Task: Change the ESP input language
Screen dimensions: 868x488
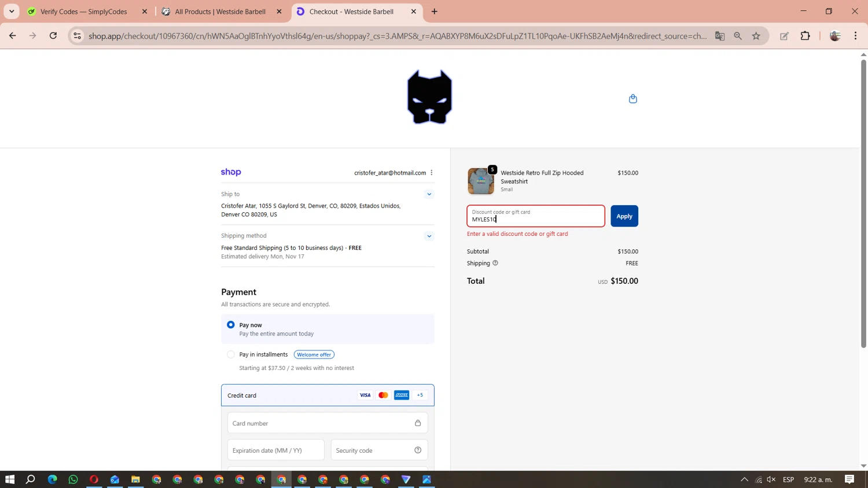Action: click(x=788, y=479)
